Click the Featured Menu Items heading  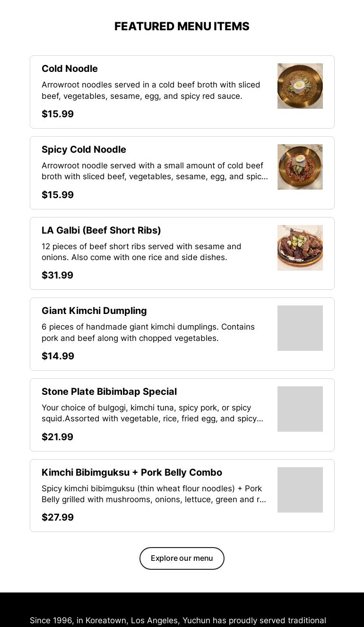point(182,26)
